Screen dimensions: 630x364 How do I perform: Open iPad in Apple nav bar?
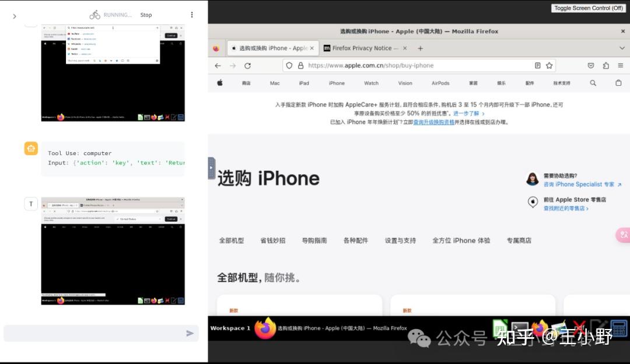(x=304, y=83)
